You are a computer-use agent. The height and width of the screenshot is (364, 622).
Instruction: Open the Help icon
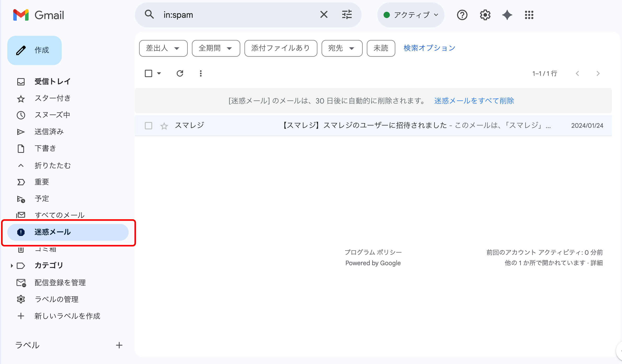pos(462,15)
